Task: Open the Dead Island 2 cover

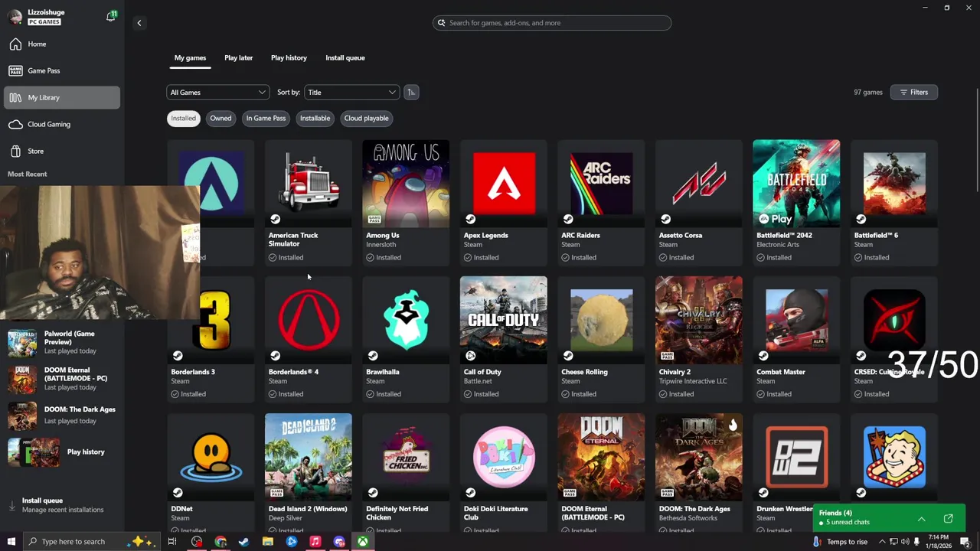Action: pos(309,457)
